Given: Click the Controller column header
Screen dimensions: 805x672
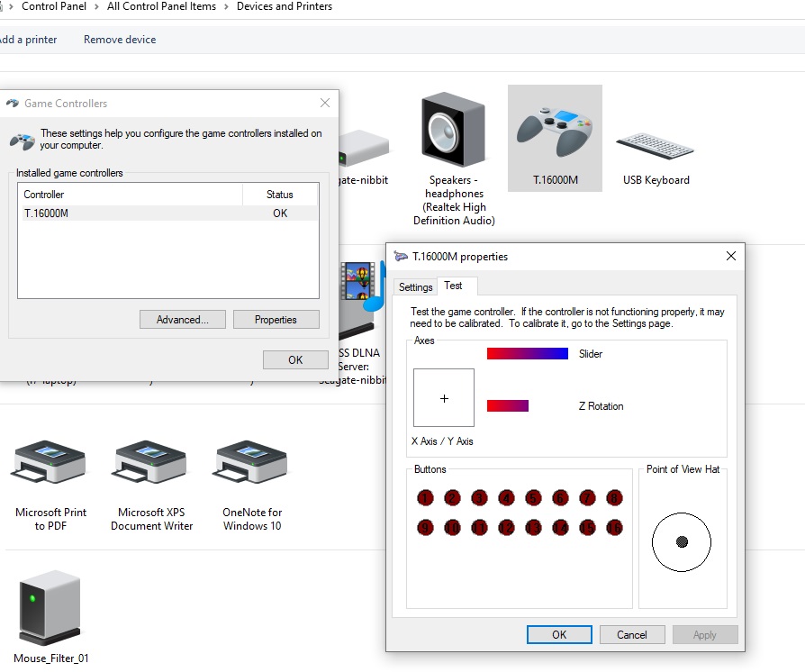Looking at the screenshot, I should [x=131, y=195].
